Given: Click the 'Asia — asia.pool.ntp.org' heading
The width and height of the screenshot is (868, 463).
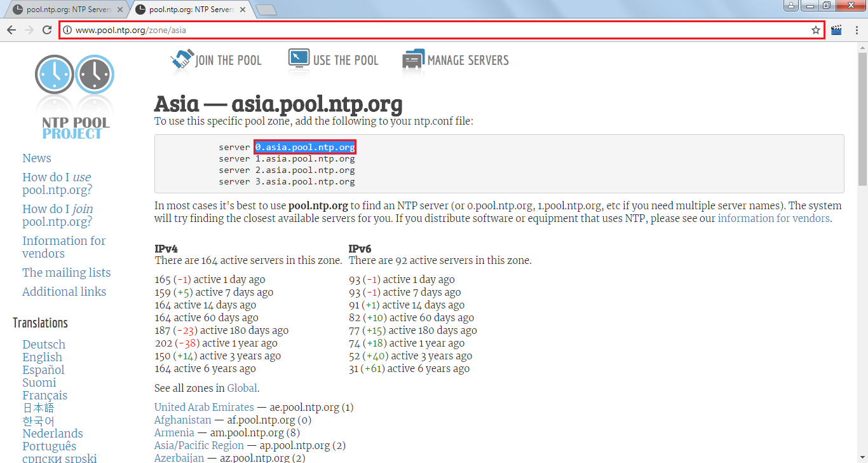Looking at the screenshot, I should [278, 104].
